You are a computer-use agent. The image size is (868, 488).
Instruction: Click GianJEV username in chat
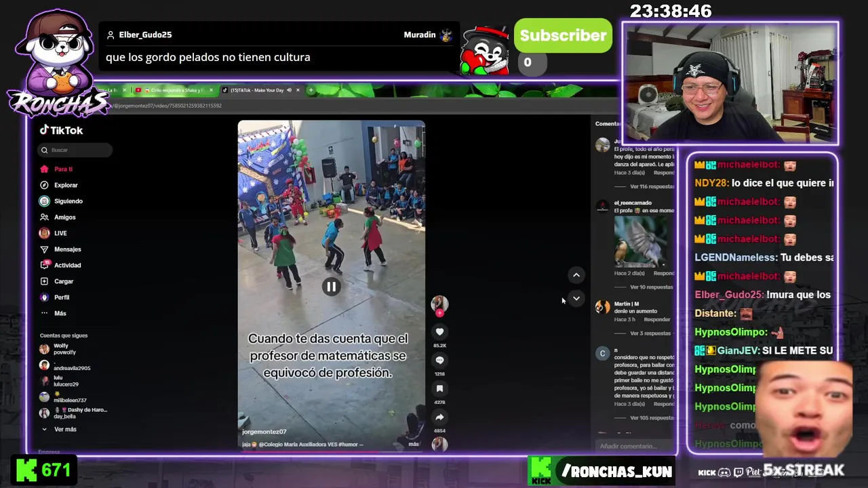738,350
